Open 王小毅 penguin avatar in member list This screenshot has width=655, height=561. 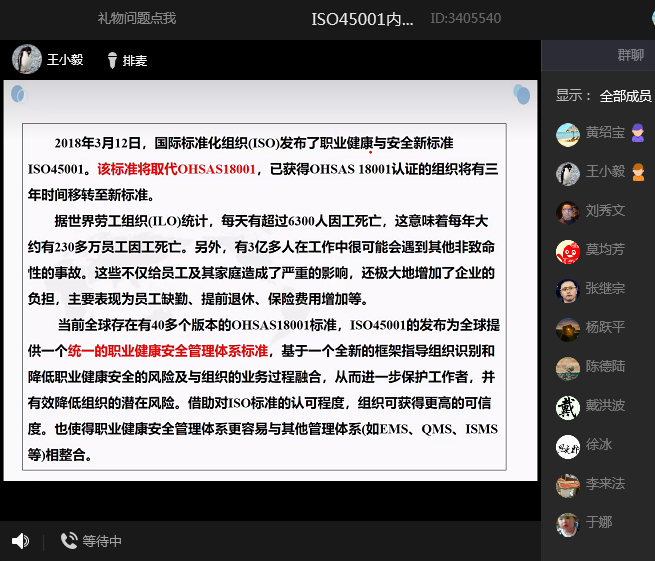(x=568, y=173)
